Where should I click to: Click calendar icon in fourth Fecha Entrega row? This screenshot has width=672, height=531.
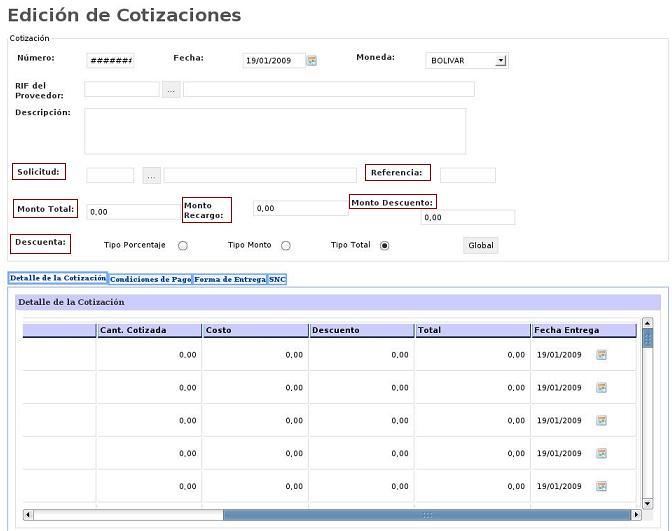click(x=602, y=454)
